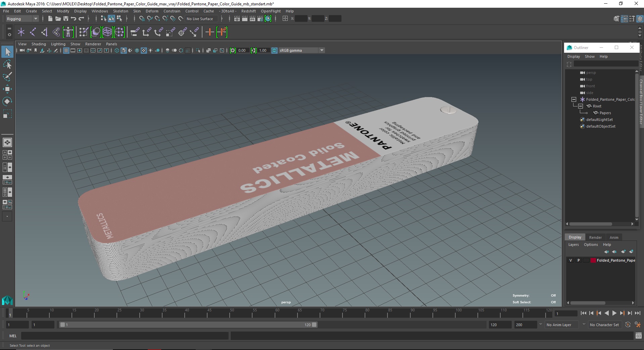This screenshot has width=644, height=350.
Task: Open the Skeleton menu
Action: pos(121,11)
